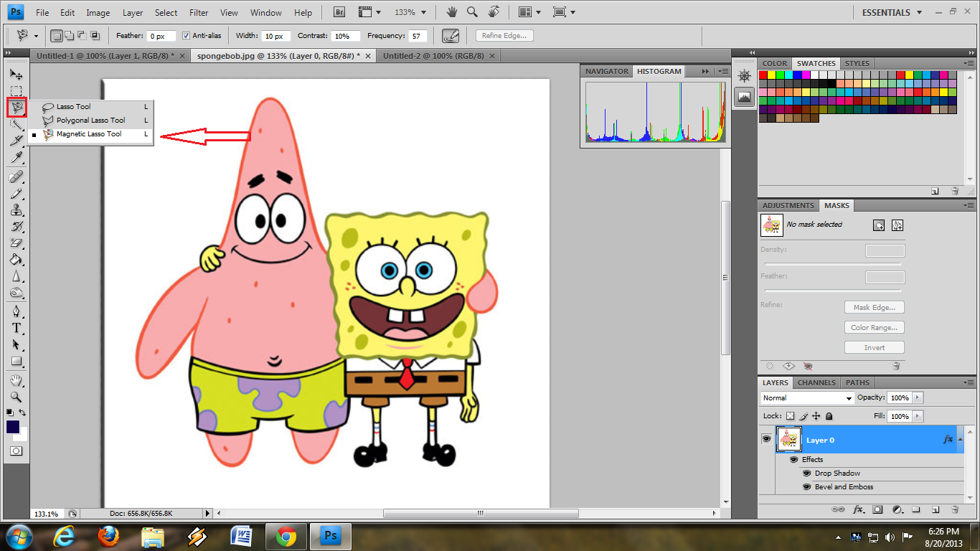This screenshot has width=980, height=551.
Task: Set the foreground color swatch
Action: coord(13,427)
